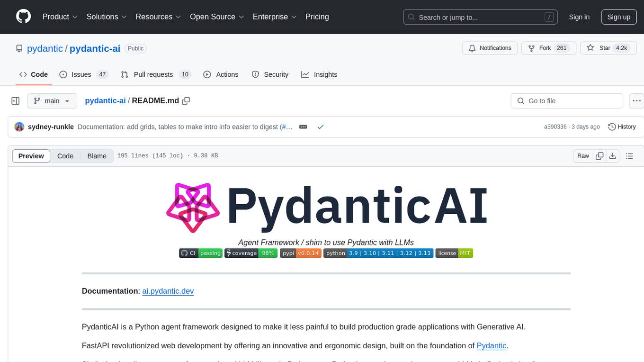Image resolution: width=644 pixels, height=362 pixels.
Task: Open the more file actions menu
Action: pos(636,101)
